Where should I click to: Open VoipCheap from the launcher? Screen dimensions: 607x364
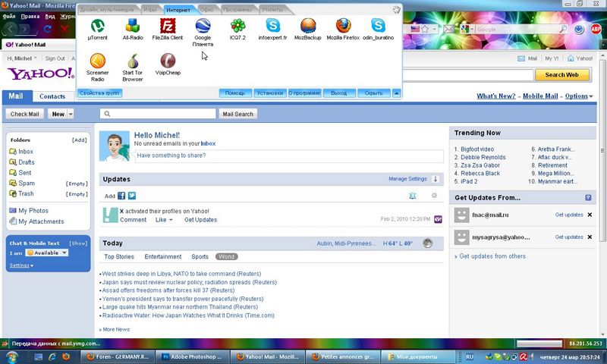pos(167,62)
